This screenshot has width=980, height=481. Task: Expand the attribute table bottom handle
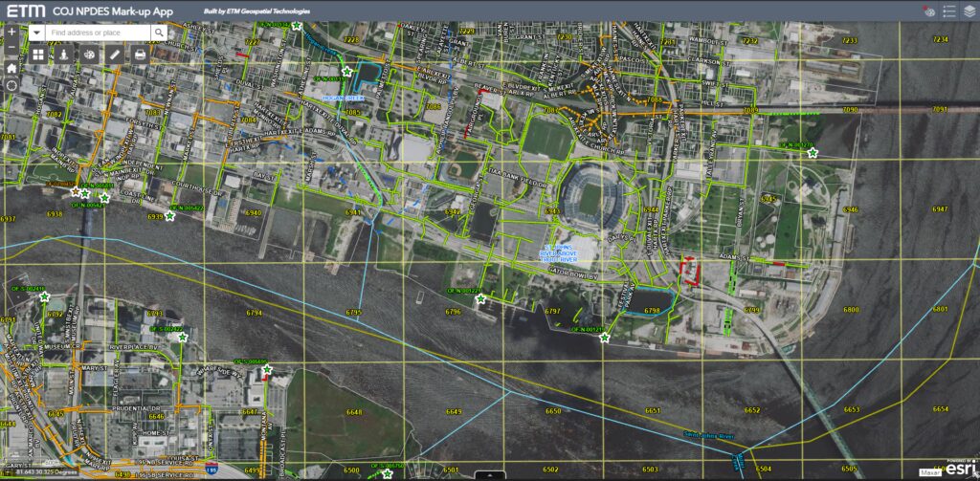click(x=489, y=475)
